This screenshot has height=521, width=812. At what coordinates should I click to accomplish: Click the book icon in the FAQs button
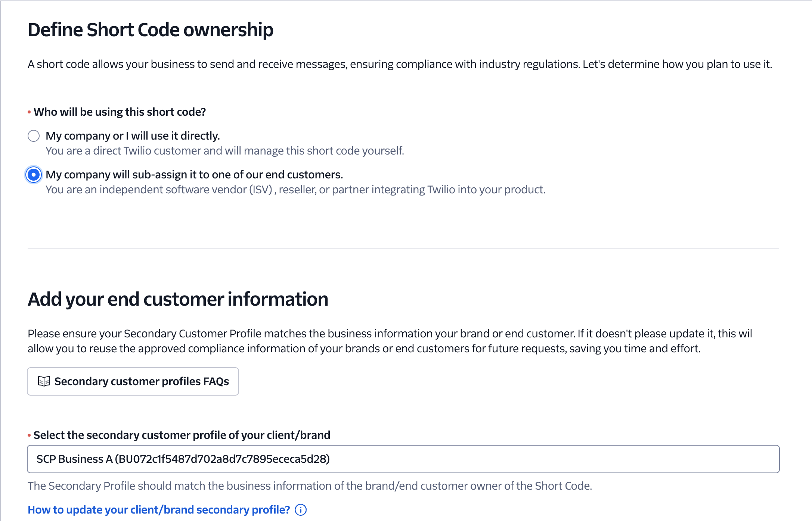click(44, 381)
